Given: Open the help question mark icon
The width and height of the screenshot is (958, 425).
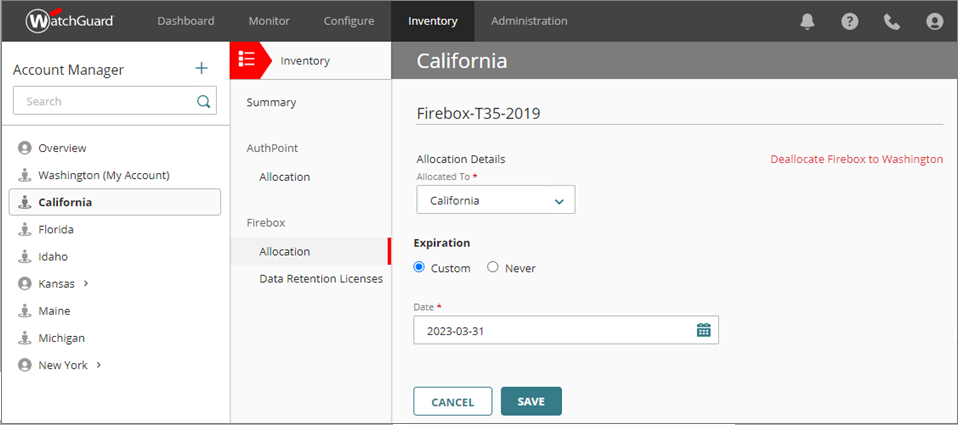Looking at the screenshot, I should coord(850,21).
